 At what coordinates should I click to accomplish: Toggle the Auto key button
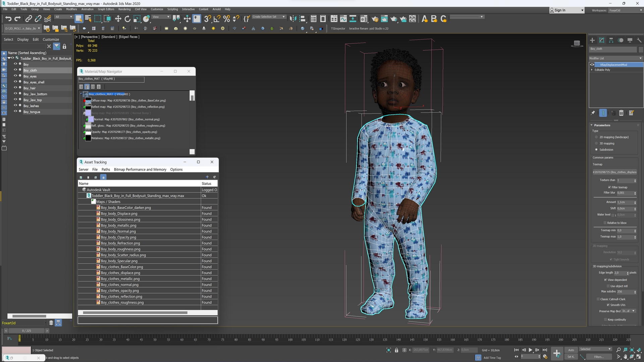coord(571,350)
